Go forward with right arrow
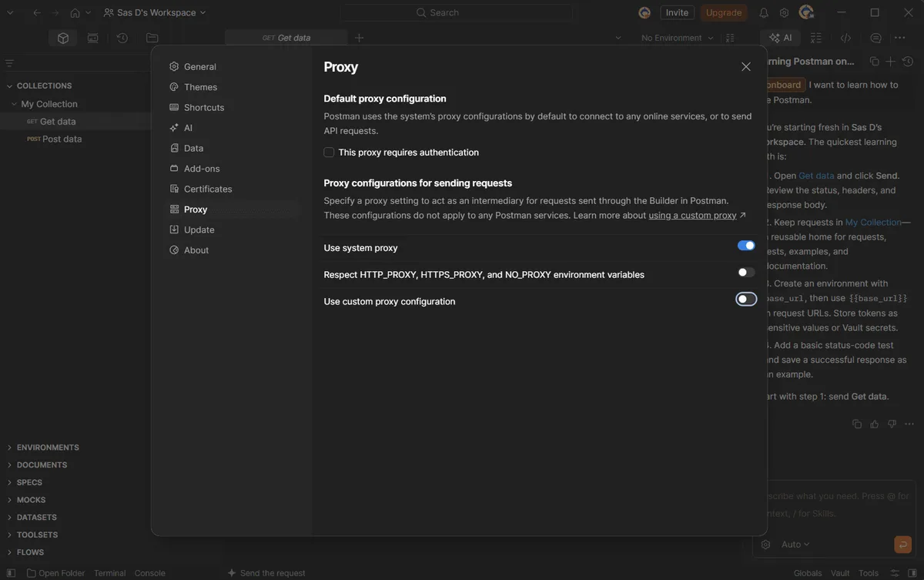 click(55, 12)
